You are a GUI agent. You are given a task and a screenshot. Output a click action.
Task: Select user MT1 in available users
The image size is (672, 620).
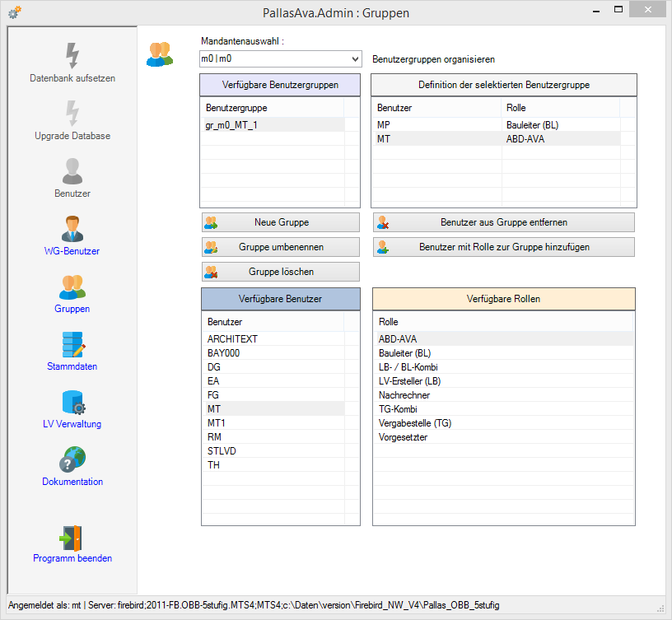[273, 423]
